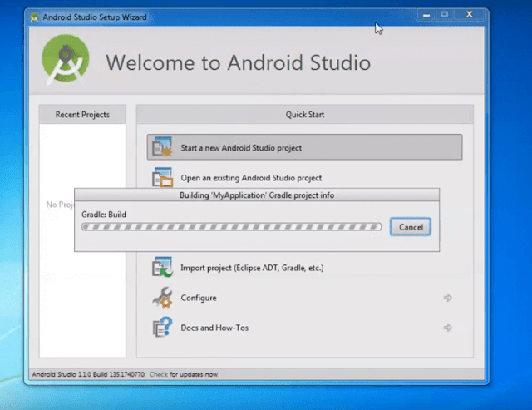The image size is (532, 410).
Task: Click the open existing project folder icon
Action: (162, 177)
